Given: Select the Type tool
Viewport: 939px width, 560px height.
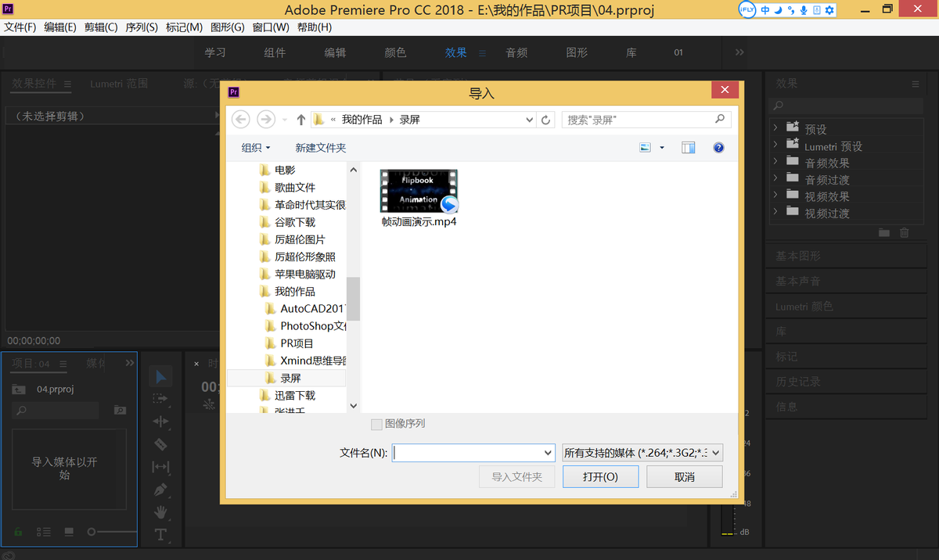Looking at the screenshot, I should (160, 535).
